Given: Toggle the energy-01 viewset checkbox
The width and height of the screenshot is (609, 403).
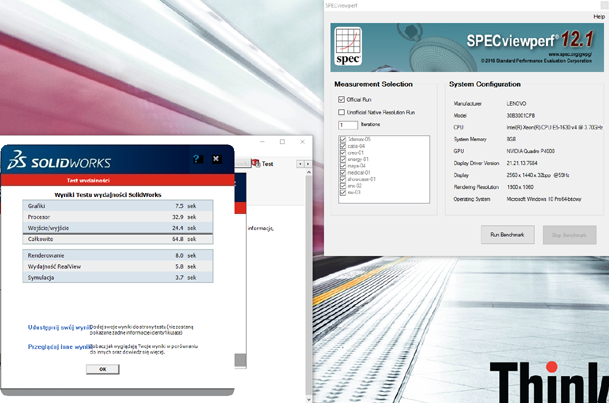Looking at the screenshot, I should tap(343, 159).
